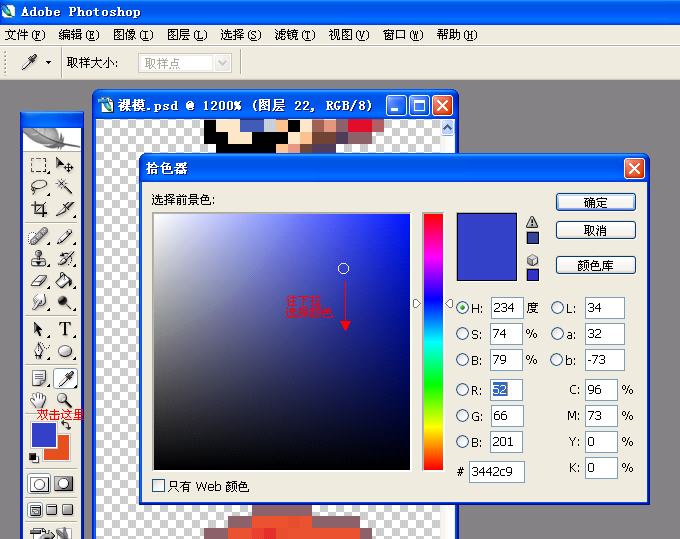Viewport: 680px width, 539px height.
Task: Select the Ellipse shape tool
Action: pyautogui.click(x=65, y=351)
